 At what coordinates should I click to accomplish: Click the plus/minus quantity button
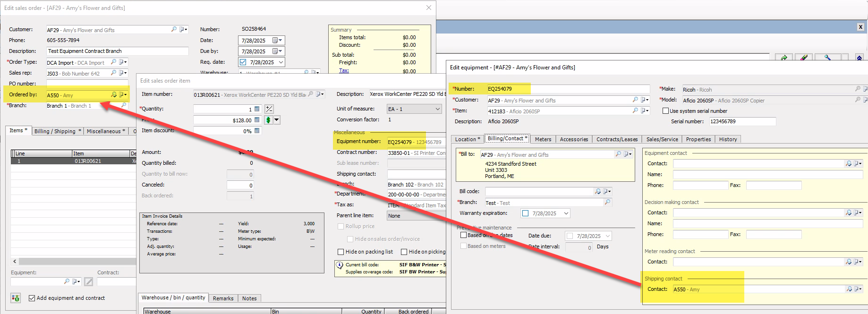[x=269, y=109]
